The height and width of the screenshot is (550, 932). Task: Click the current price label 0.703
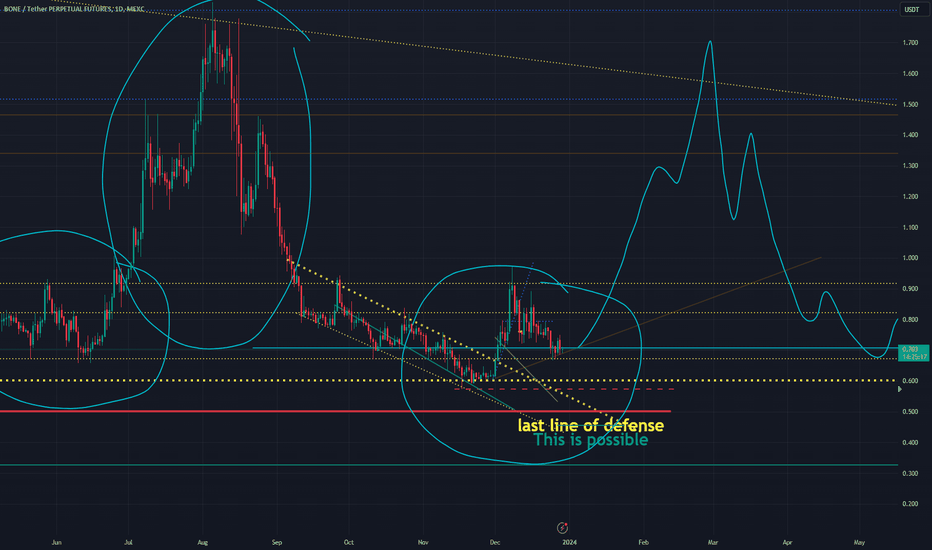[x=914, y=353]
